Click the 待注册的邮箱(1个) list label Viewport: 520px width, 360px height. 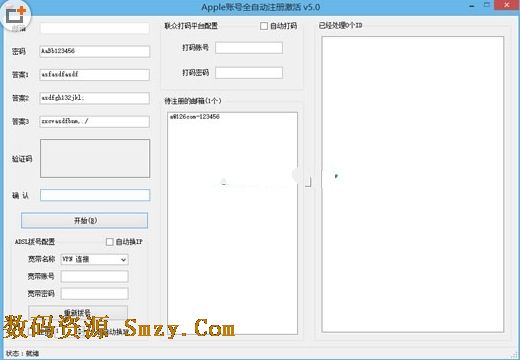click(193, 101)
